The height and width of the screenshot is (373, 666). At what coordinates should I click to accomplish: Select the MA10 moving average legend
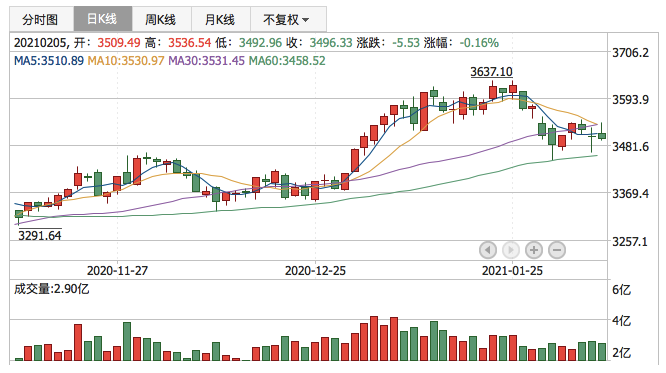click(126, 61)
